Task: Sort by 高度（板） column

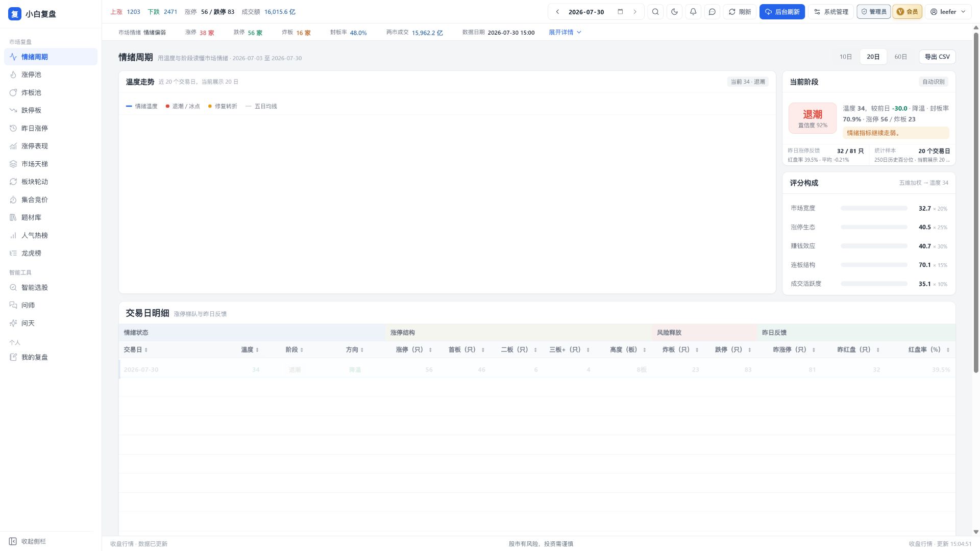Action: point(628,349)
